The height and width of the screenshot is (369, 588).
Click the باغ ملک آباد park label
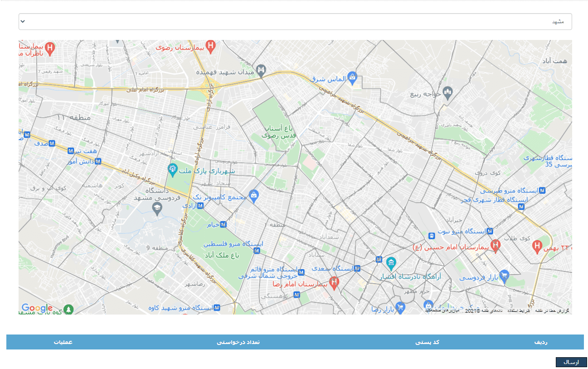(221, 256)
